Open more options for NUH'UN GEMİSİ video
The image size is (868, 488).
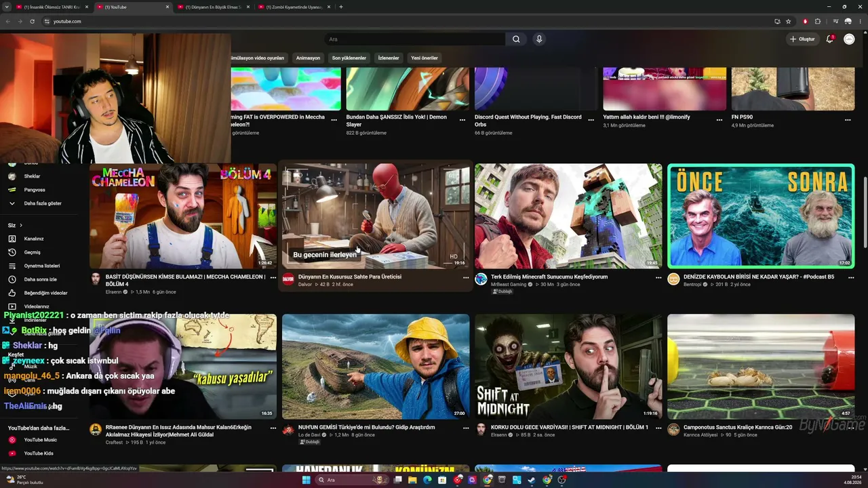coord(466,428)
